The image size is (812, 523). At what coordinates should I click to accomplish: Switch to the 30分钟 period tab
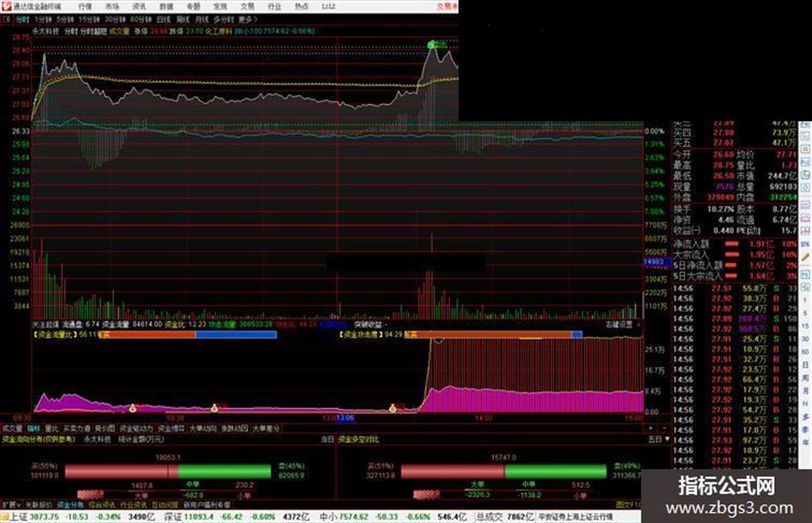115,20
